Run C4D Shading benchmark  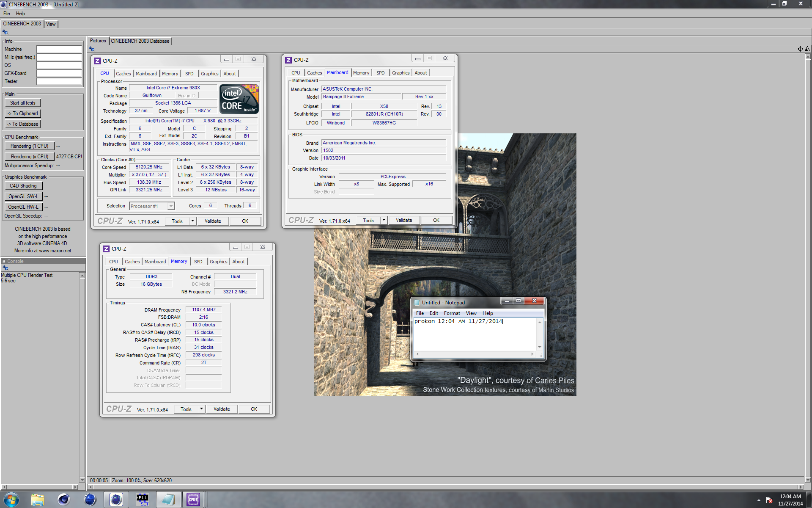[x=23, y=186]
